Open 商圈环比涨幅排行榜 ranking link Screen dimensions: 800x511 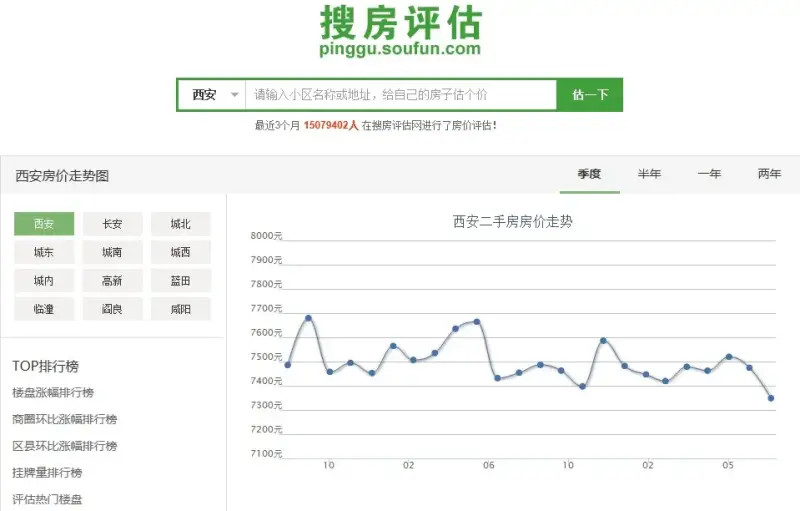tap(65, 419)
